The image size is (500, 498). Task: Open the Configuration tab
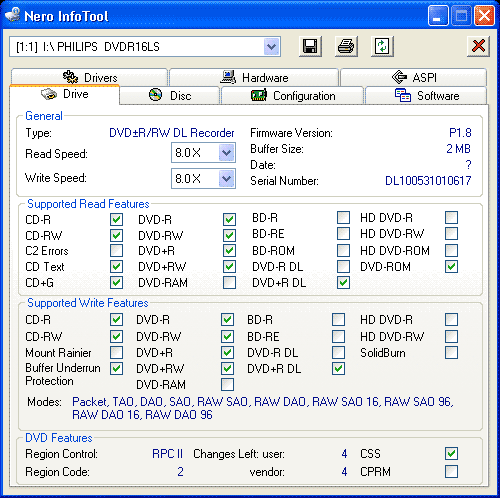coord(292,96)
